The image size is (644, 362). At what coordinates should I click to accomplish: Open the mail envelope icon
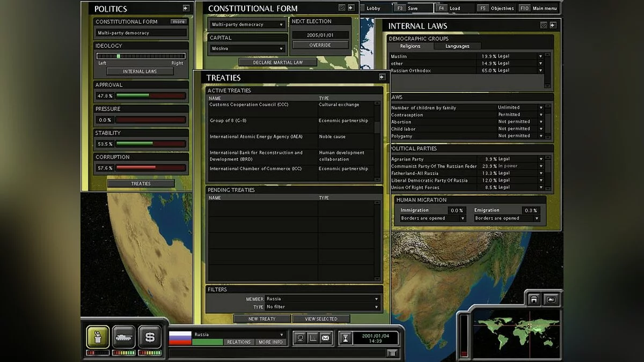(326, 338)
